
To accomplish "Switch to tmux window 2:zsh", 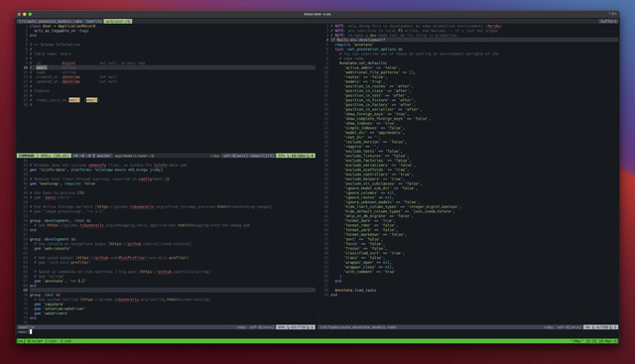I will click(66, 341).
